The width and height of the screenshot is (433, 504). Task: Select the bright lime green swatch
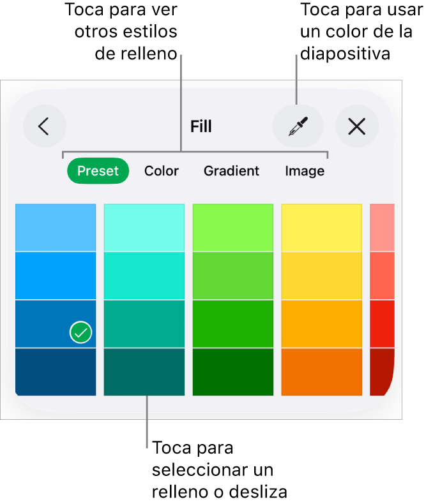[x=233, y=227]
